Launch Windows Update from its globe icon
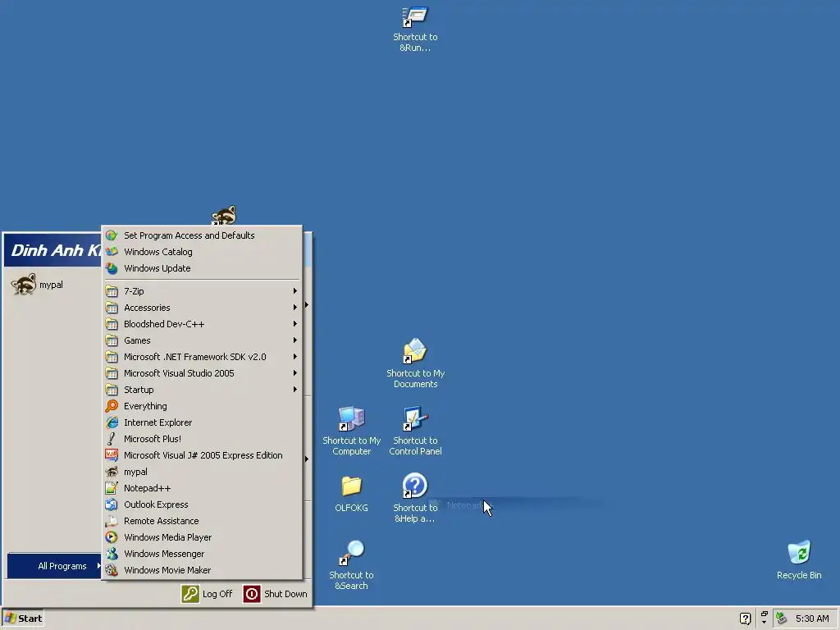This screenshot has height=630, width=840. pyautogui.click(x=112, y=268)
